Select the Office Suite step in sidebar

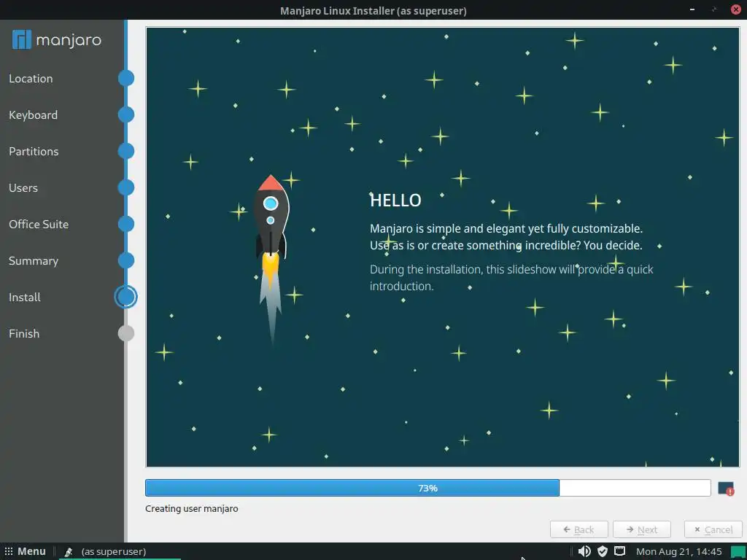pyautogui.click(x=39, y=225)
